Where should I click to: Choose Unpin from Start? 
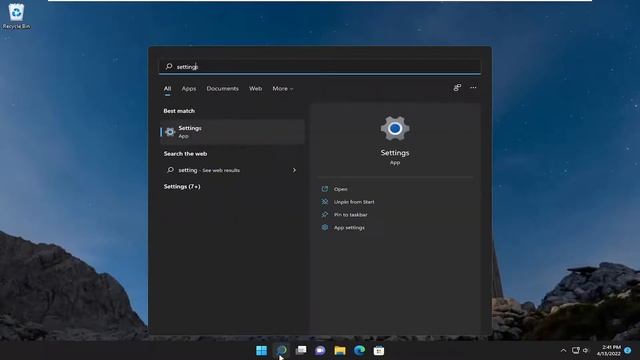click(x=354, y=202)
